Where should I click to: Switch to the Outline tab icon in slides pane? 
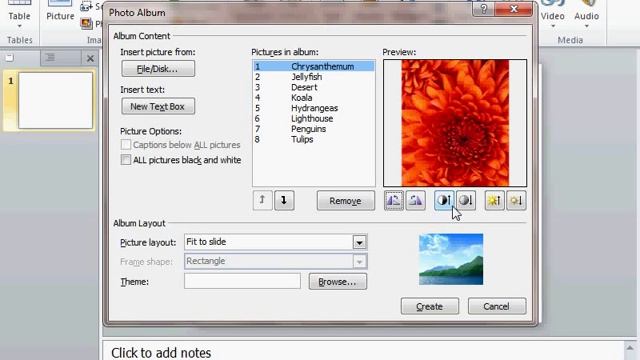click(x=50, y=58)
